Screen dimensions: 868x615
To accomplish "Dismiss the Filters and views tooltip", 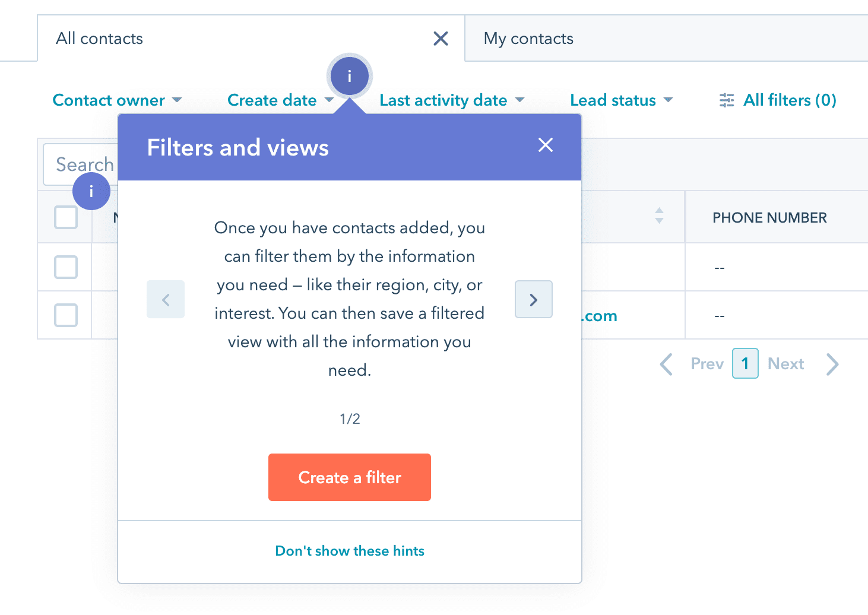I will tap(545, 145).
